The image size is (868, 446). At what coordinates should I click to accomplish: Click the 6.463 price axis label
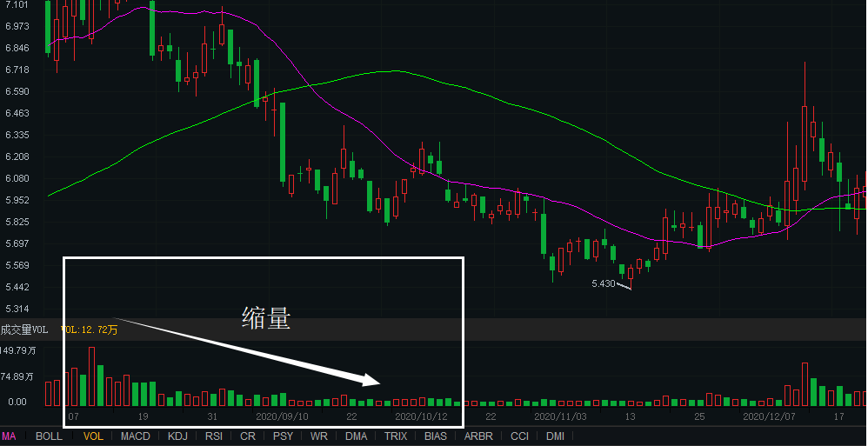click(x=17, y=113)
